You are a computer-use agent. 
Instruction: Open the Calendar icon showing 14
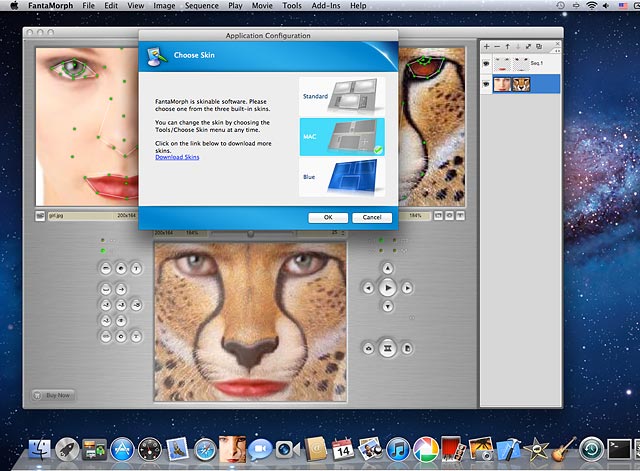[343, 450]
